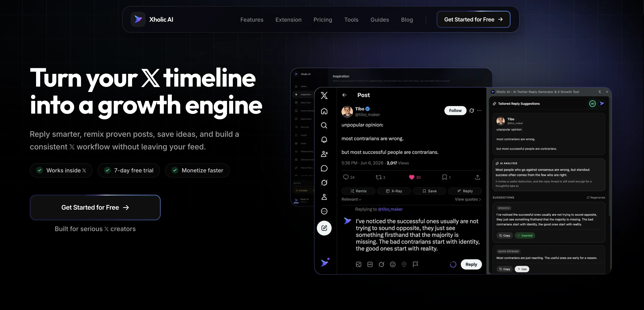Screen dimensions: 644x310
Task: Open Guides in the top navigation
Action: pyautogui.click(x=380, y=20)
